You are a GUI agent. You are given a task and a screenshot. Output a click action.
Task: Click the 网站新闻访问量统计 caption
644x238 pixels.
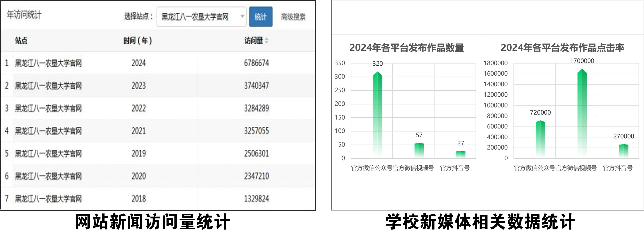(153, 222)
